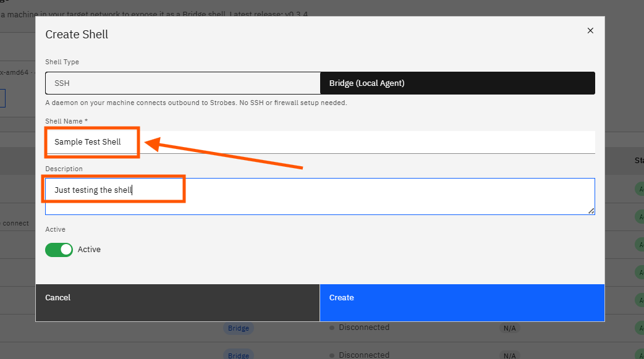Click the Description text area

[x=320, y=196]
